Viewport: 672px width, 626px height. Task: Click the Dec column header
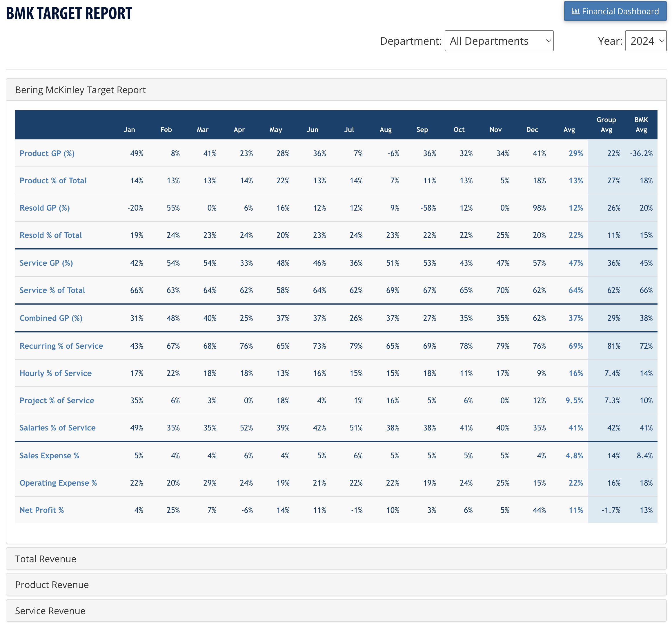click(x=532, y=130)
